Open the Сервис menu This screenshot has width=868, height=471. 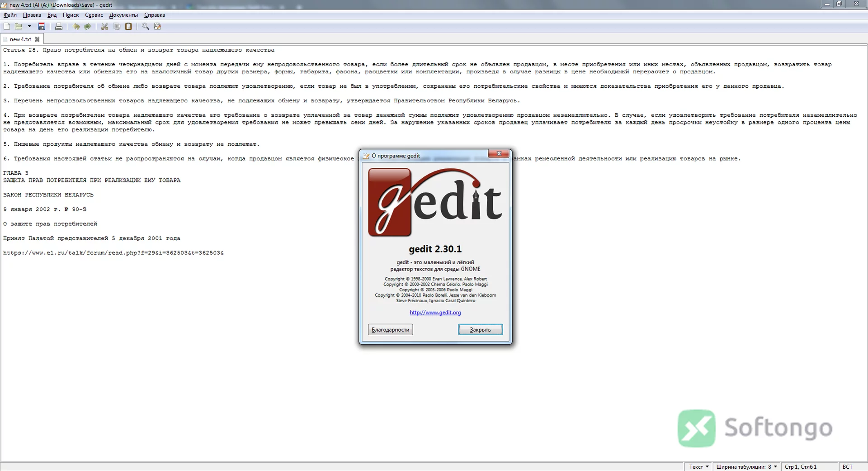(94, 15)
